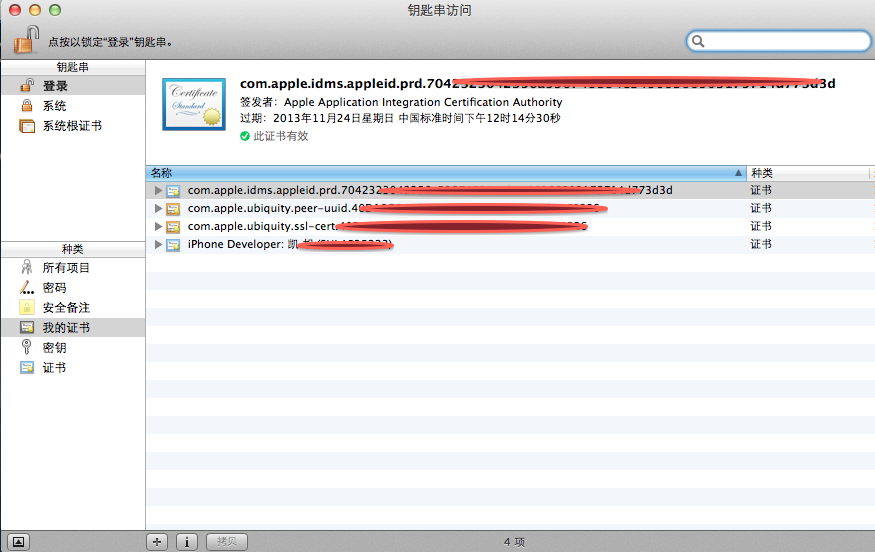The width and height of the screenshot is (875, 552).
Task: Click the certificate icon beside sidebar 证书
Action: (27, 367)
